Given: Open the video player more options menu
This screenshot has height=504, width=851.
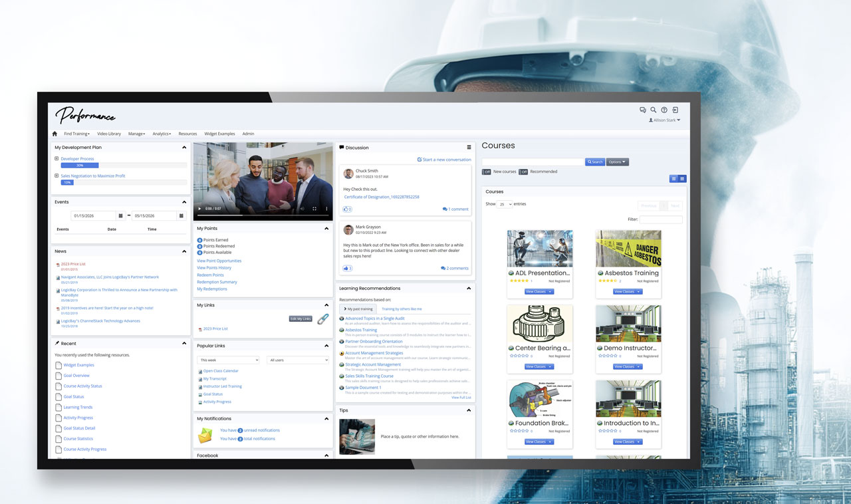Looking at the screenshot, I should [326, 209].
